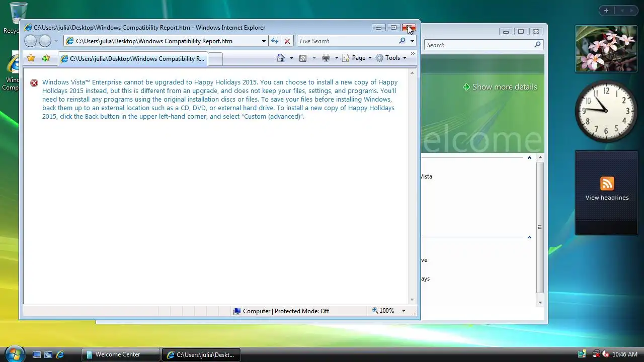Select the Windows Compatibility Report tab
The image size is (644, 362).
coord(132,59)
